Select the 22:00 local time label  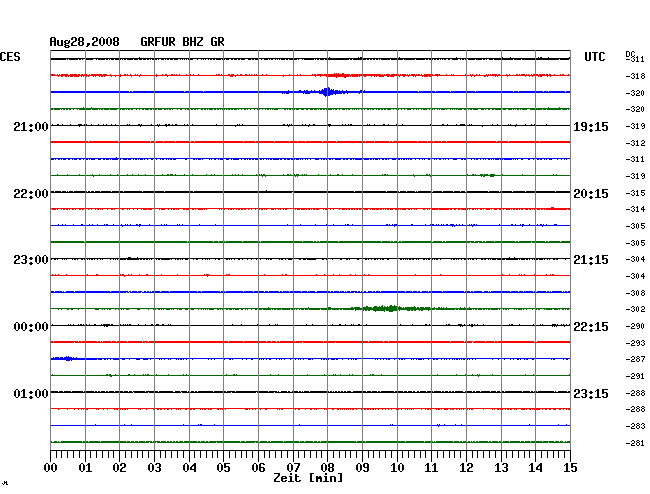31,194
